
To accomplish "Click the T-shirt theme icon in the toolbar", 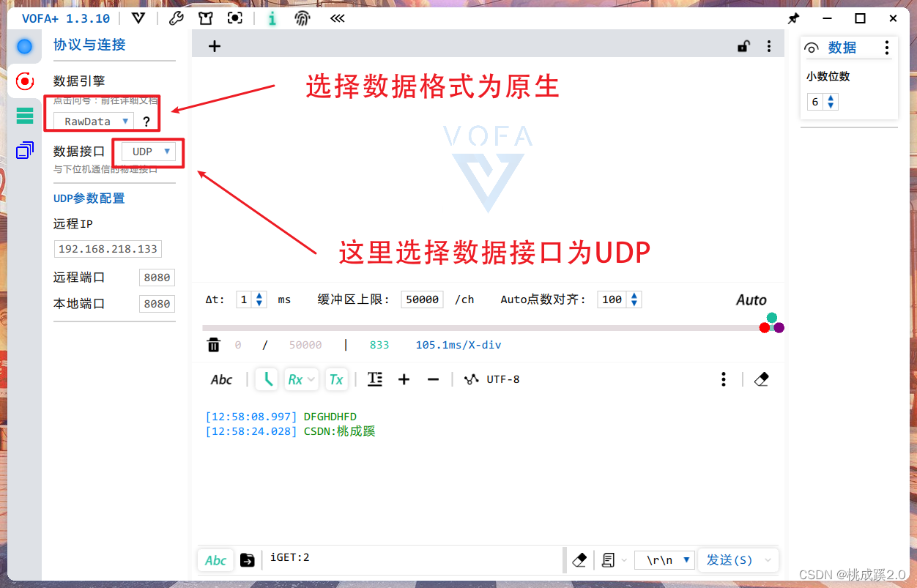I will [x=206, y=18].
